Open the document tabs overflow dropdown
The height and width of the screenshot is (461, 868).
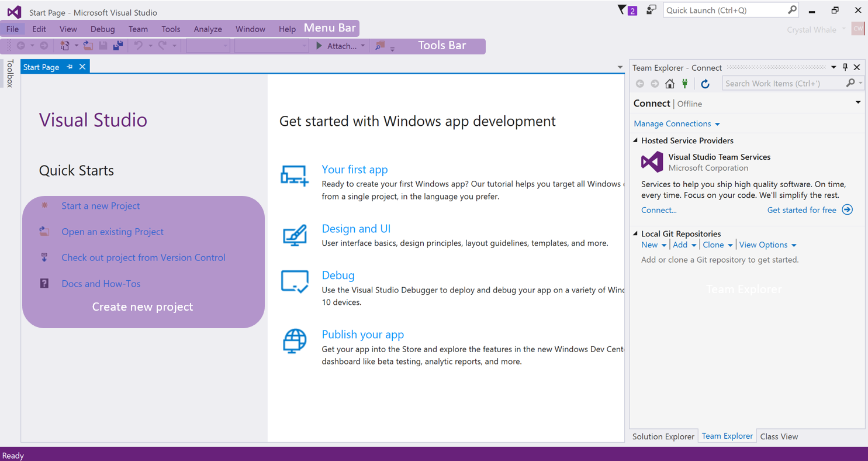click(x=620, y=67)
